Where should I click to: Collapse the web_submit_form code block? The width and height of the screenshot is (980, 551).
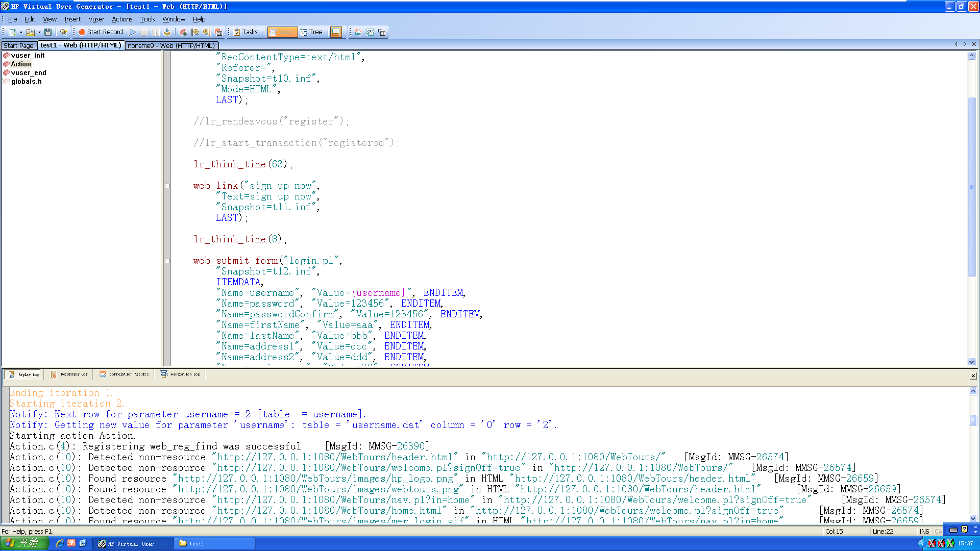[167, 261]
